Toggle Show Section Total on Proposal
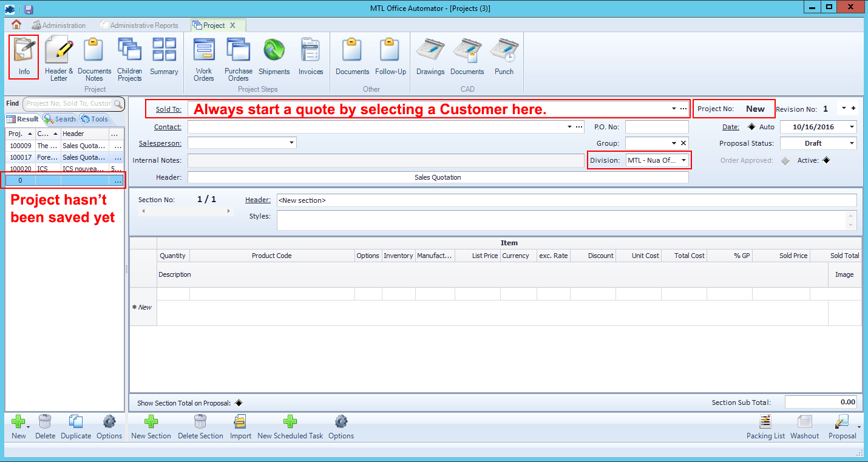Image resolution: width=868 pixels, height=462 pixels. coord(239,403)
